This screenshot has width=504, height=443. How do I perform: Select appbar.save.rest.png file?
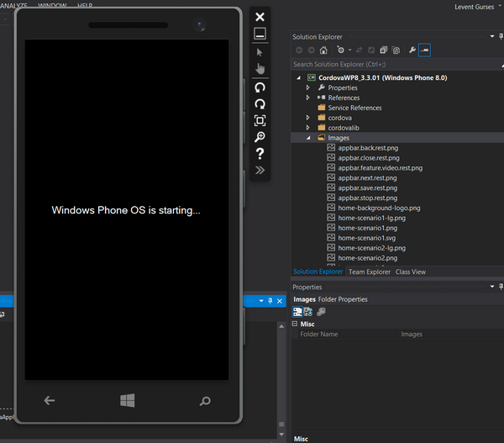(x=367, y=187)
